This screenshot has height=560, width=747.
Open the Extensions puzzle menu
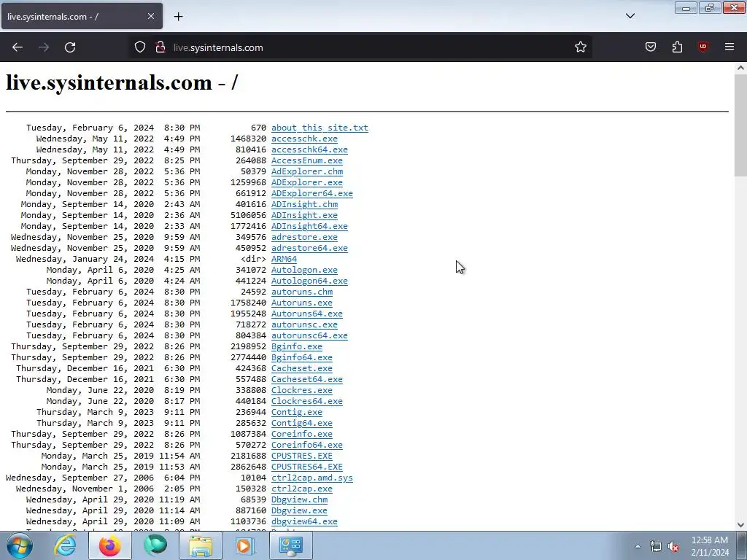(x=677, y=47)
